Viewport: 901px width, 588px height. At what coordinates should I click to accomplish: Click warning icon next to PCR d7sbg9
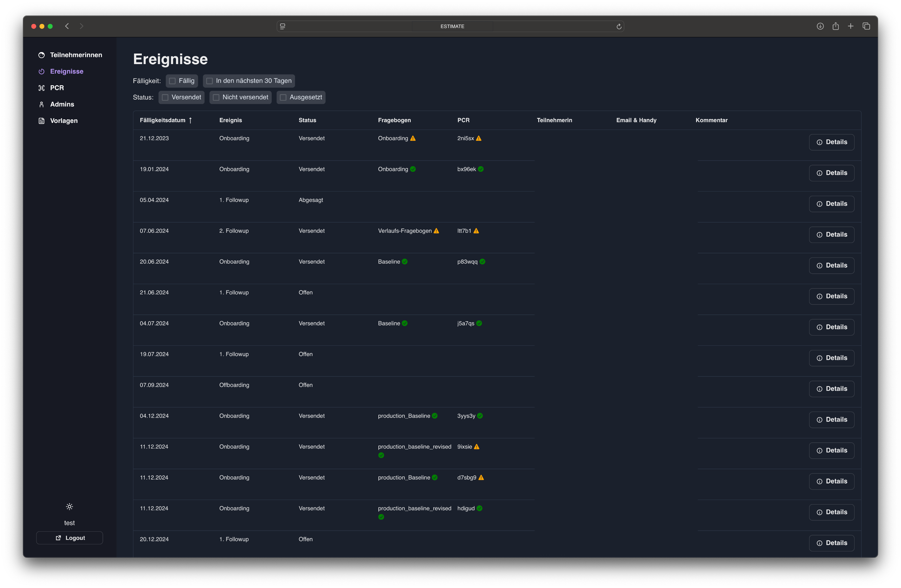(481, 477)
